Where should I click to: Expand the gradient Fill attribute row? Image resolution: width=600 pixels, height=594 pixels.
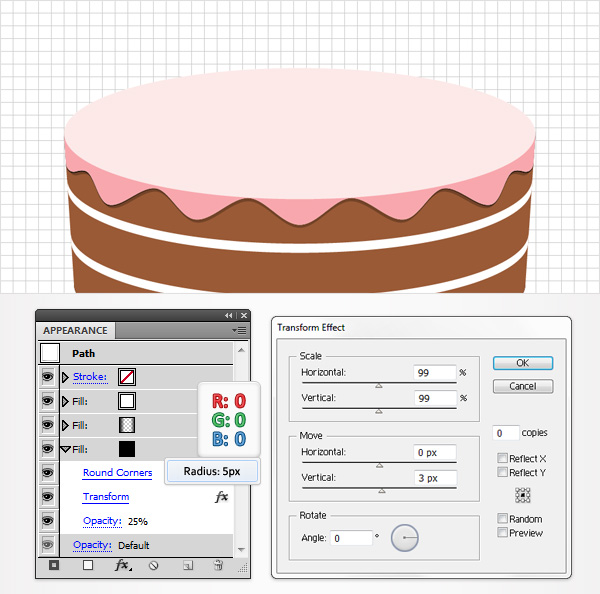click(65, 425)
